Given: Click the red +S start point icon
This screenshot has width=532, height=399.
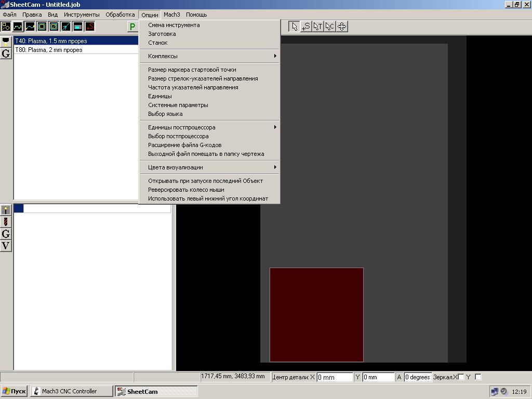Looking at the screenshot, I should (89, 26).
